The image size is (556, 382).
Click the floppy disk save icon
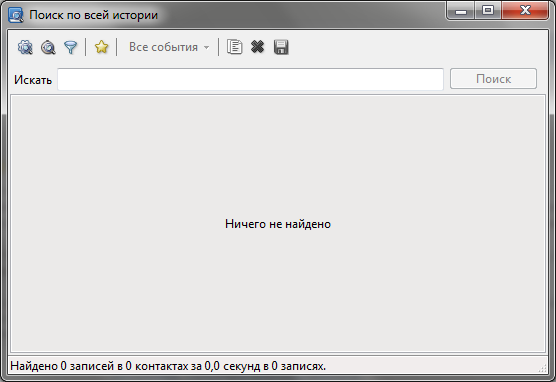pos(281,47)
